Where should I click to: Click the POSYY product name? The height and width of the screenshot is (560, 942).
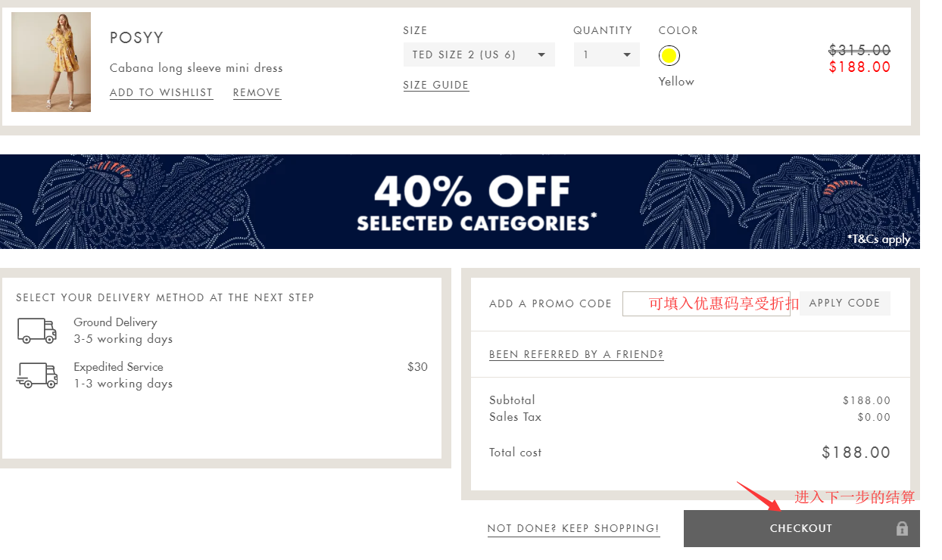coord(136,38)
